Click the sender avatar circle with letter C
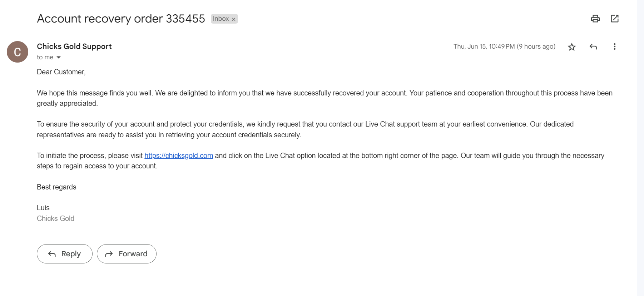Screen dimensions: 644x296 click(18, 52)
